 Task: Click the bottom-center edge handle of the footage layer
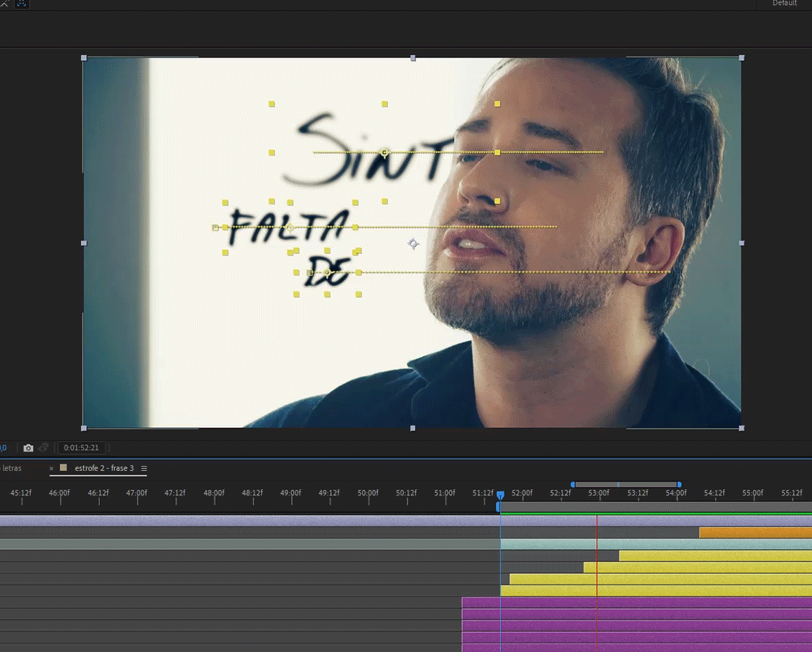pos(412,429)
